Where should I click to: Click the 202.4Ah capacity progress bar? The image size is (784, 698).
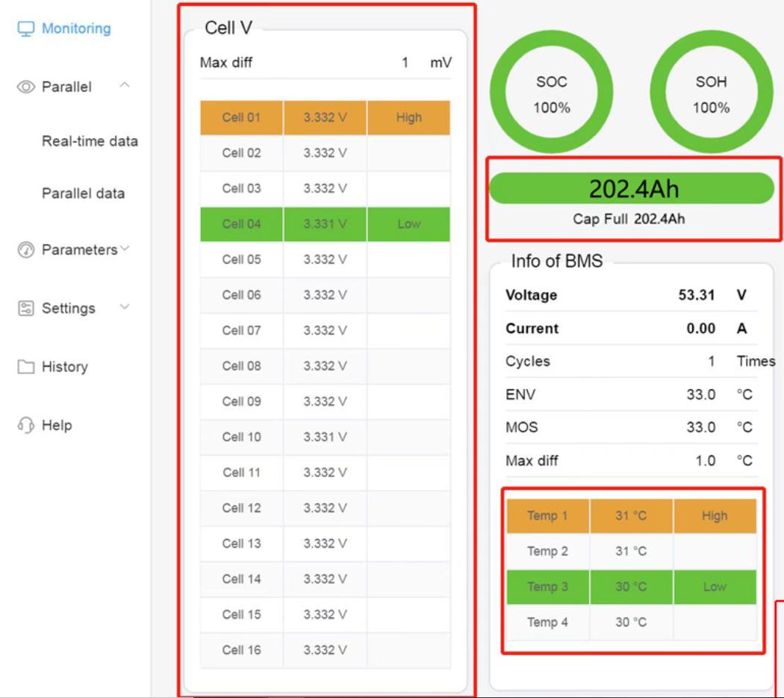pyautogui.click(x=632, y=189)
